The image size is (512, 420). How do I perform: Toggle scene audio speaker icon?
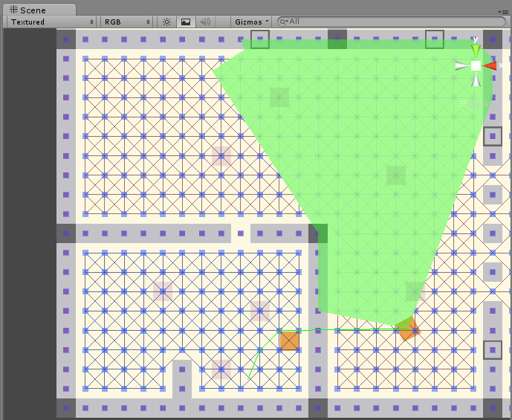point(205,22)
